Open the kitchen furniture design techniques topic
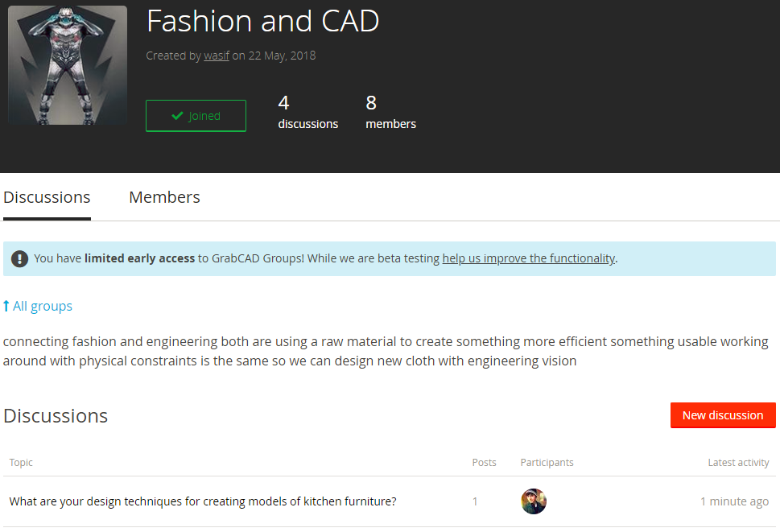780x532 pixels. point(203,501)
